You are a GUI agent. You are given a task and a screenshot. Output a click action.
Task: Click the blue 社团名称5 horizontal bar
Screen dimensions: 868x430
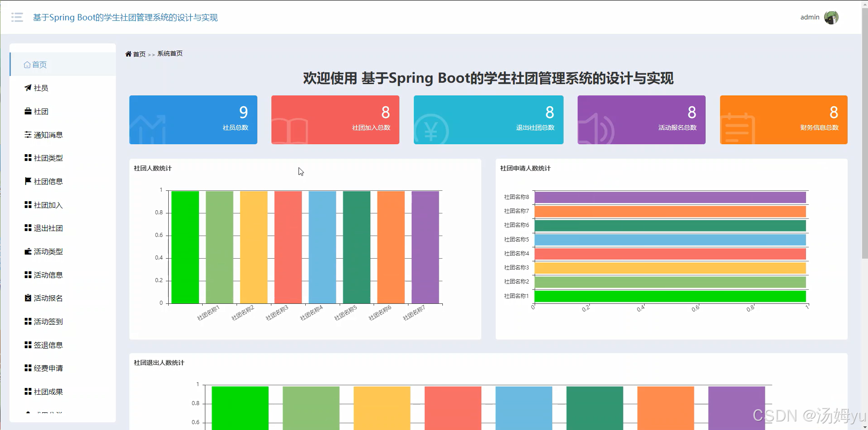[670, 240]
